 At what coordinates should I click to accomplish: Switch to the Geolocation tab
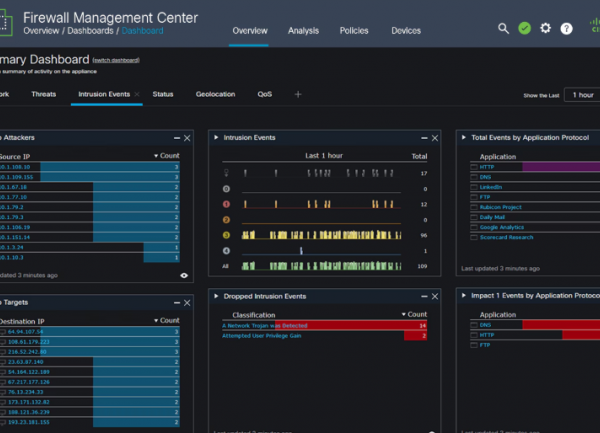pos(215,94)
